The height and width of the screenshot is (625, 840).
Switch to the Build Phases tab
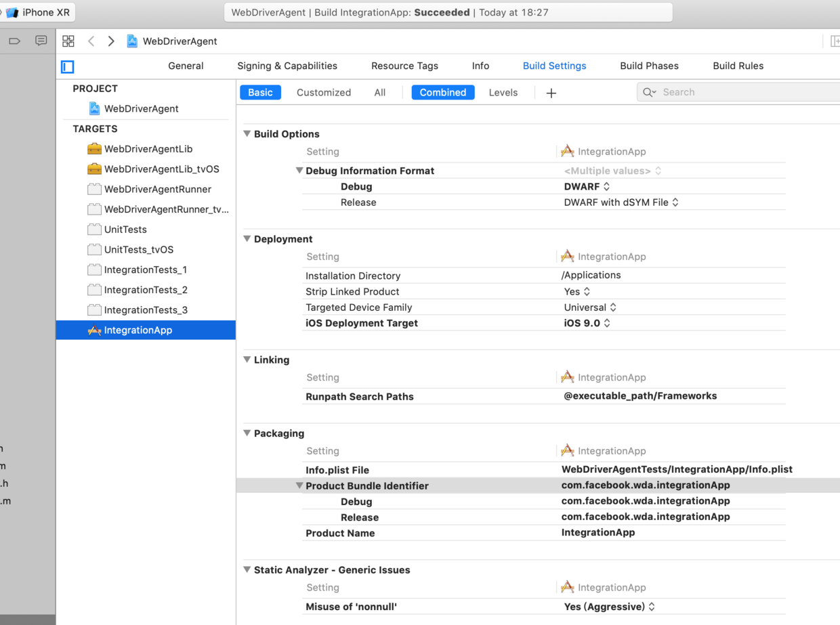coord(649,66)
